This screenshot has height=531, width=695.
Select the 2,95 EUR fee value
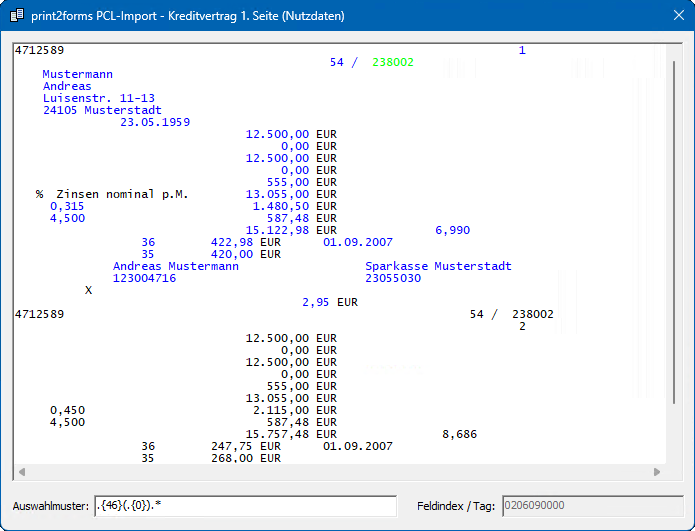pyautogui.click(x=315, y=301)
